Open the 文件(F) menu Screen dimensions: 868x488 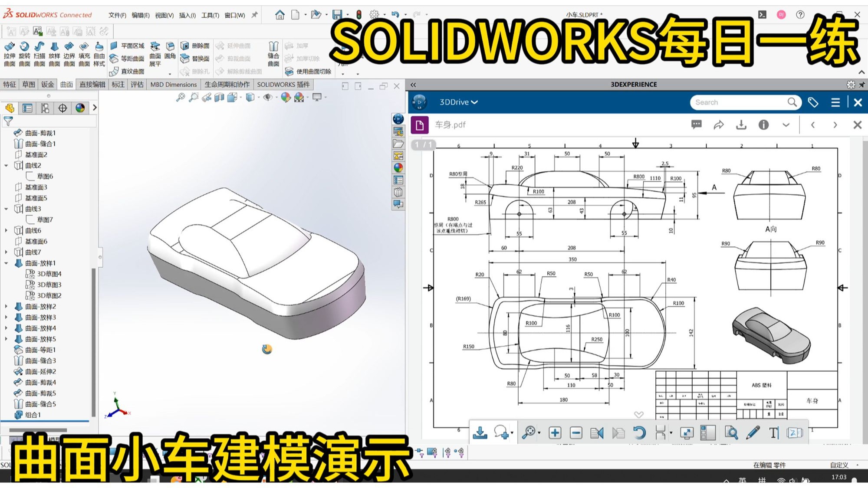click(117, 15)
